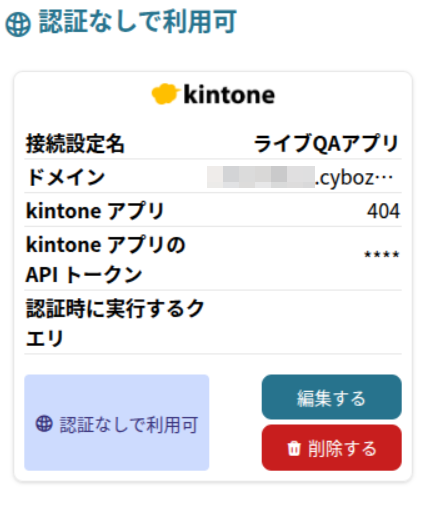Screen dimensions: 441x505
Task: Click the globe icon beside the page heading
Action: pos(18,24)
